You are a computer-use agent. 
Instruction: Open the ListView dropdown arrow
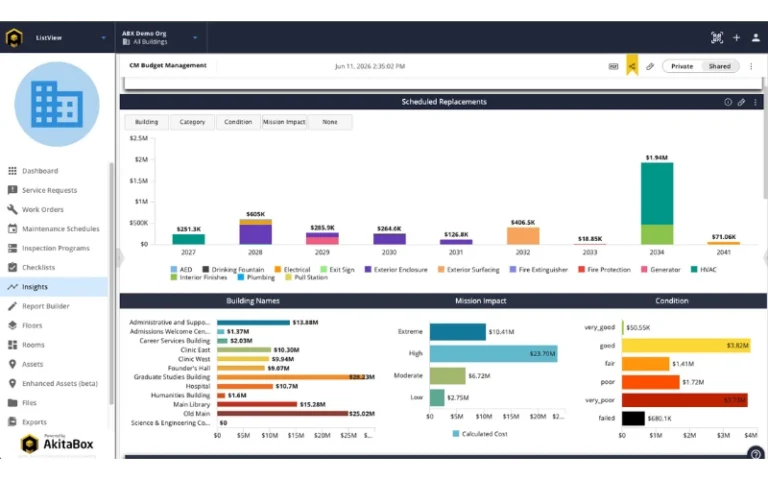[103, 38]
